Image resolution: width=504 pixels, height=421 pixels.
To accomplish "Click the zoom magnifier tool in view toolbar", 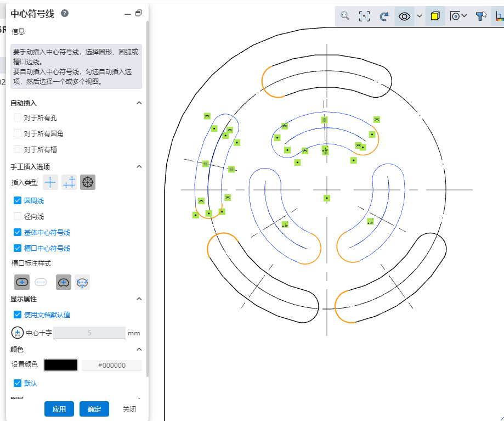I will coord(345,16).
